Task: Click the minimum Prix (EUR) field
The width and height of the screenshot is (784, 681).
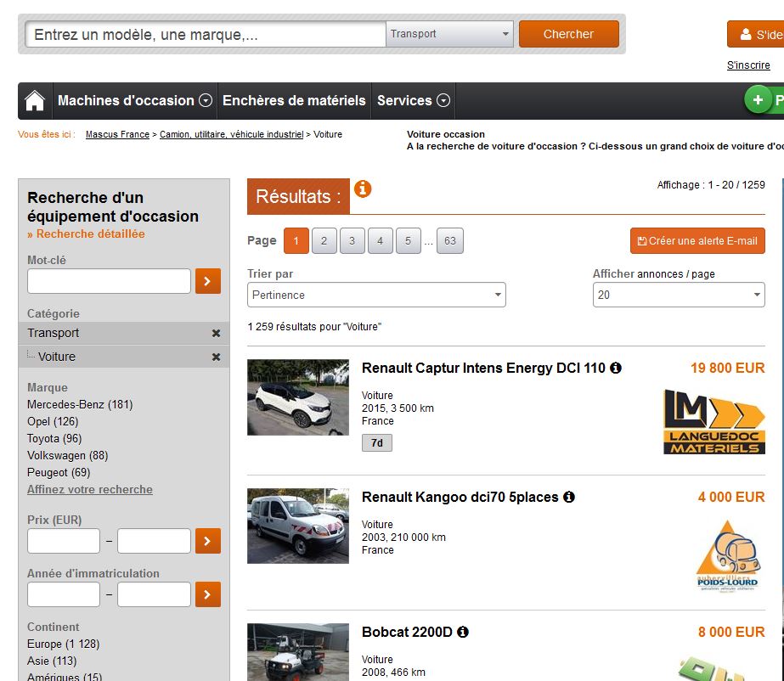Action: (x=64, y=541)
